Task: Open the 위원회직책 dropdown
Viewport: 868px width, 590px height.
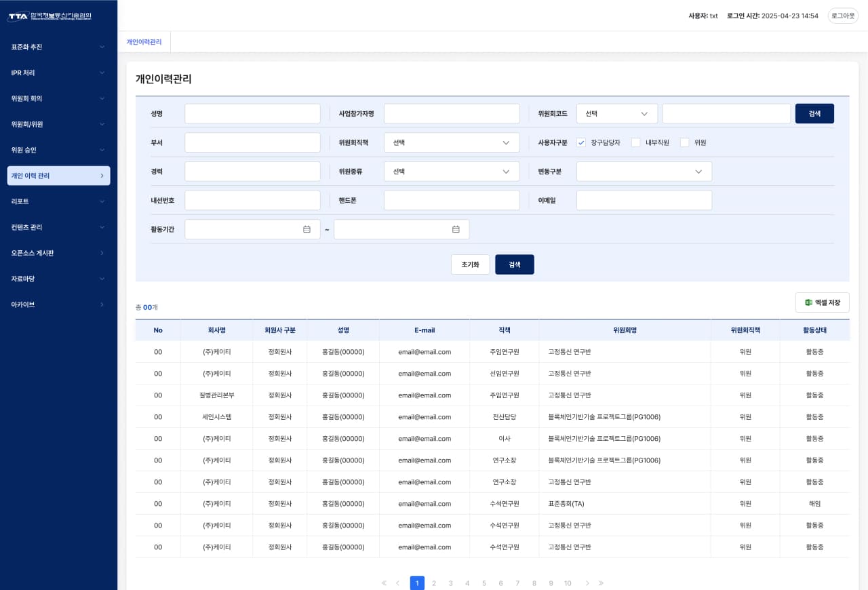Action: (x=451, y=142)
